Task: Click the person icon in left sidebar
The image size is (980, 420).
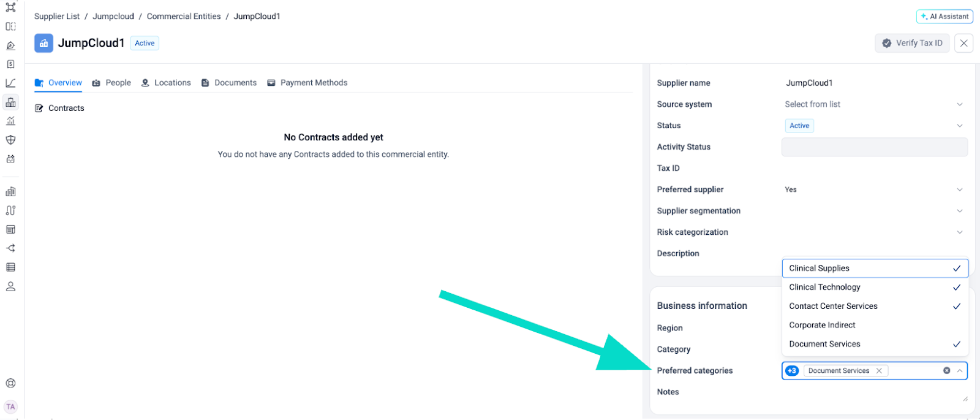Action: 10,286
